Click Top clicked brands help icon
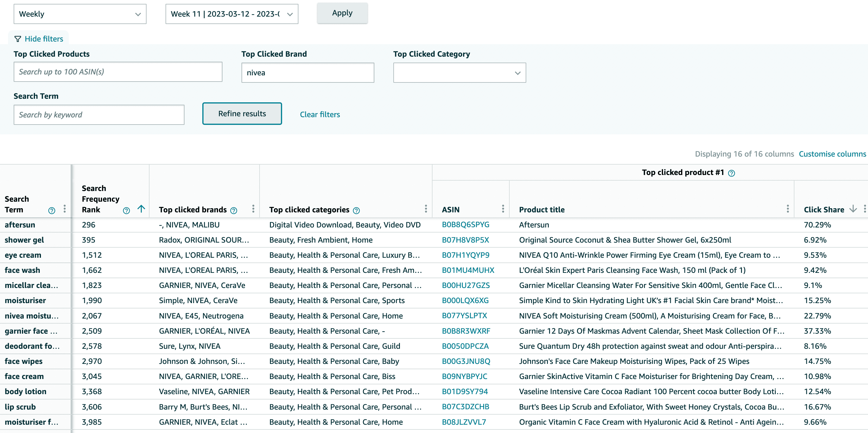Screen dimensions: 868x433 pyautogui.click(x=233, y=211)
